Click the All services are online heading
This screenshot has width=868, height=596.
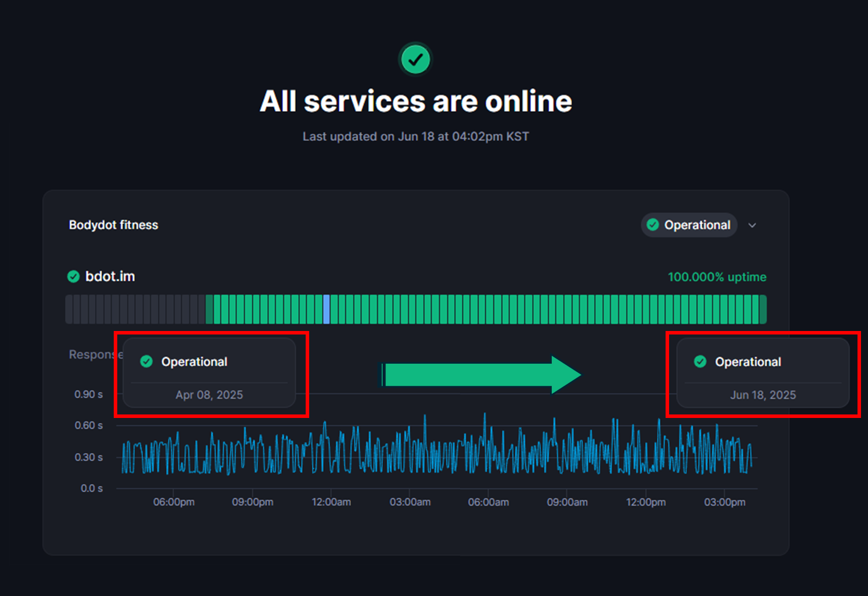[x=416, y=101]
